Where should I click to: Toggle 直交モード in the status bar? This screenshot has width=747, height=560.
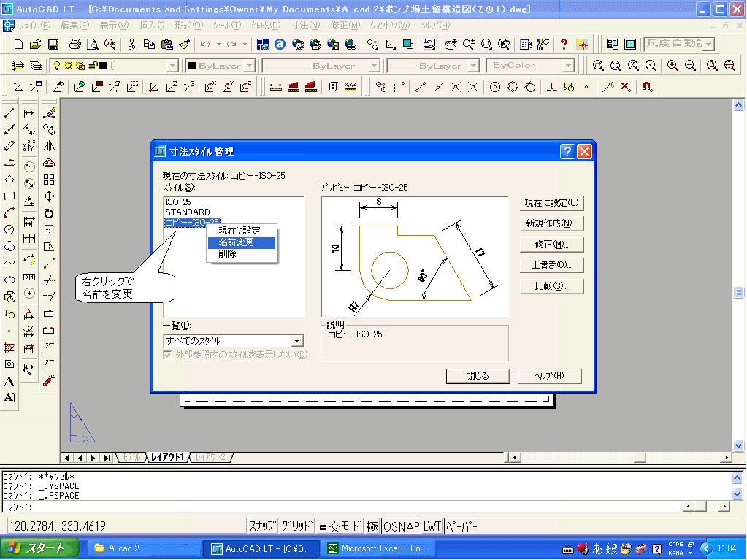(x=340, y=526)
